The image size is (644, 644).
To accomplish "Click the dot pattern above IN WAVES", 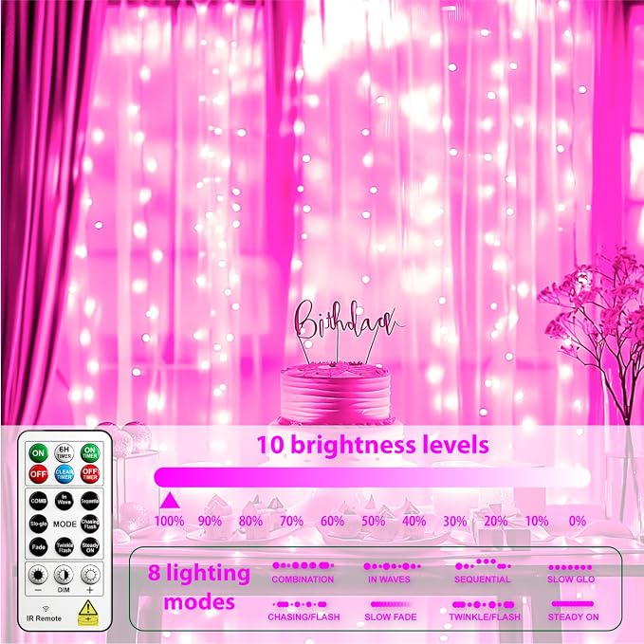I will (x=393, y=566).
